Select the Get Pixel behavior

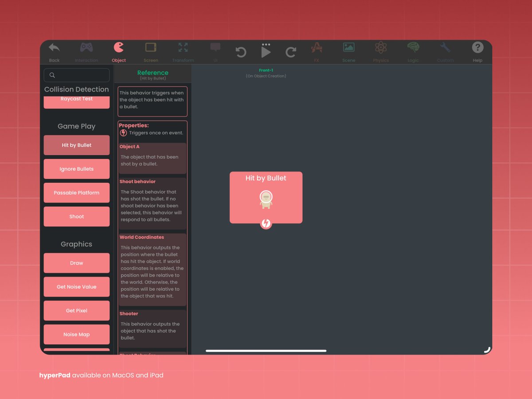[x=77, y=311]
